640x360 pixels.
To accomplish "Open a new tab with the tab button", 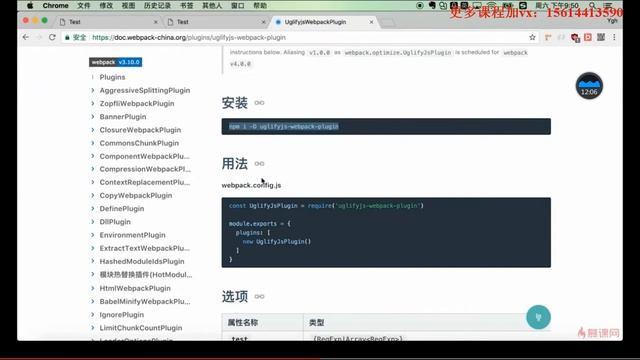I will coord(387,22).
